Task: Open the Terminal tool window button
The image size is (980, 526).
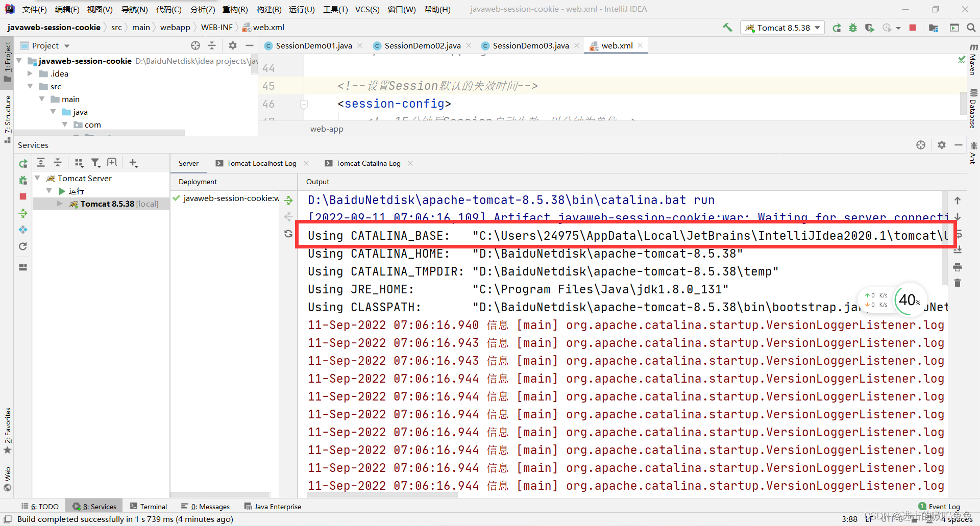Action: click(x=149, y=506)
